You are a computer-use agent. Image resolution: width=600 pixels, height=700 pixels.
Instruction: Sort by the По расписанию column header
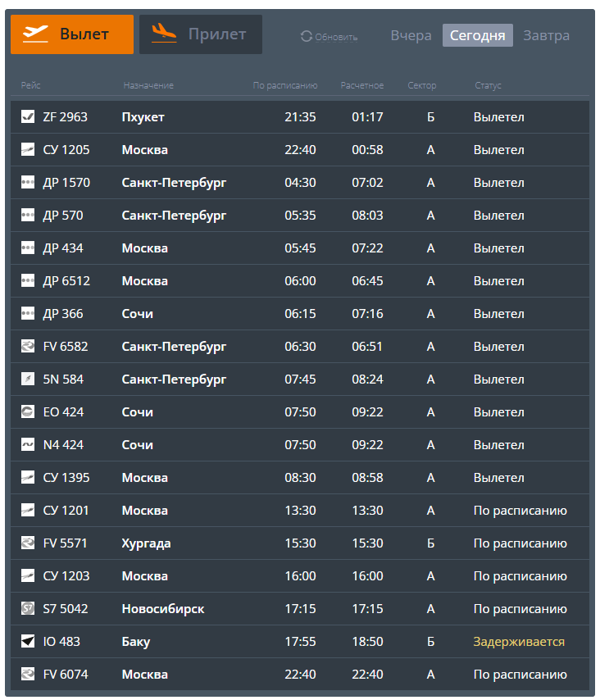[x=284, y=86]
